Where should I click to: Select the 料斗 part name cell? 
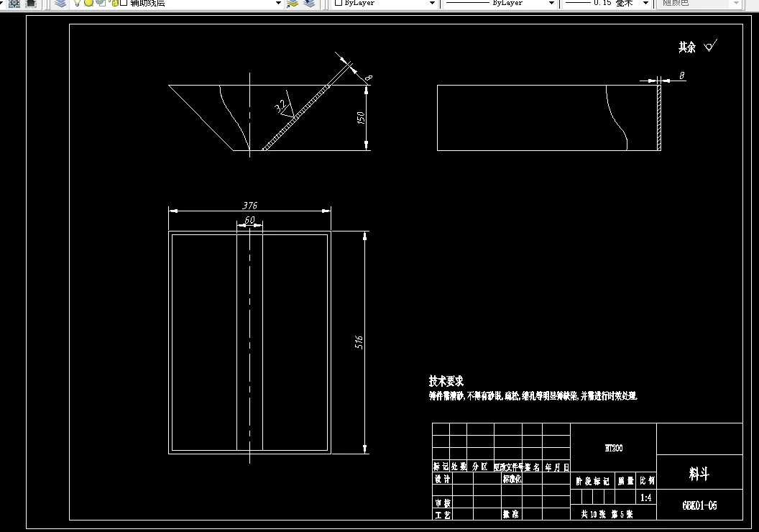point(699,474)
